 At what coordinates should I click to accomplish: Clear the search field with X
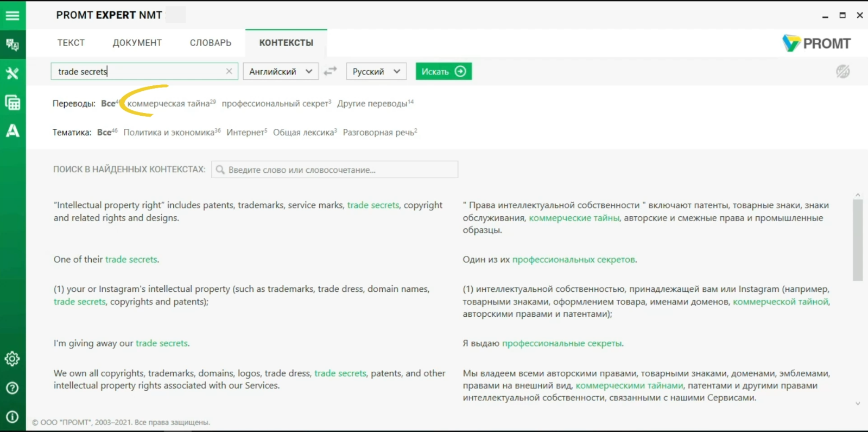[229, 71]
